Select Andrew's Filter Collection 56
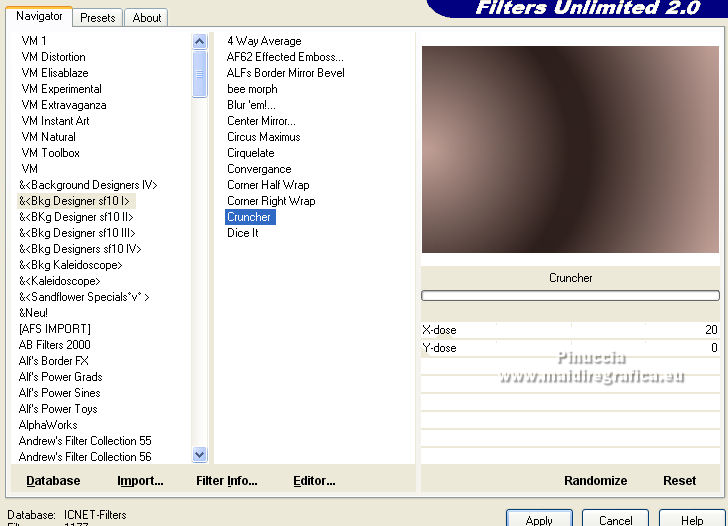 click(x=85, y=457)
